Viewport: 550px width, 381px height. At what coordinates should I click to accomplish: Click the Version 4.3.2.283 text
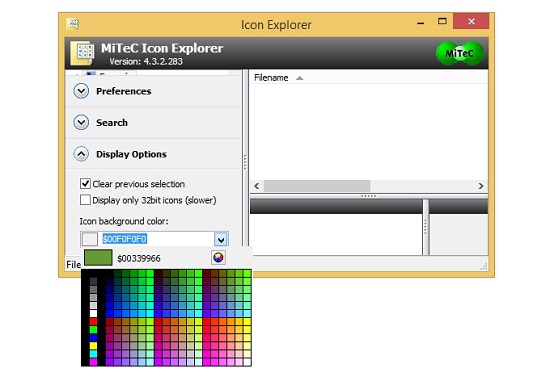(146, 61)
